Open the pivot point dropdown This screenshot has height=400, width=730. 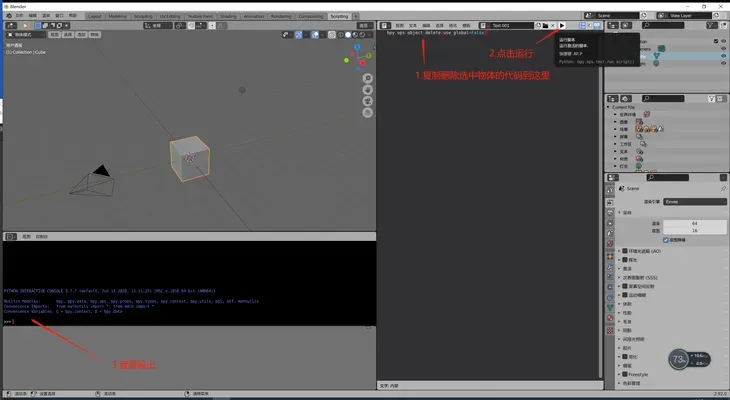[179, 26]
